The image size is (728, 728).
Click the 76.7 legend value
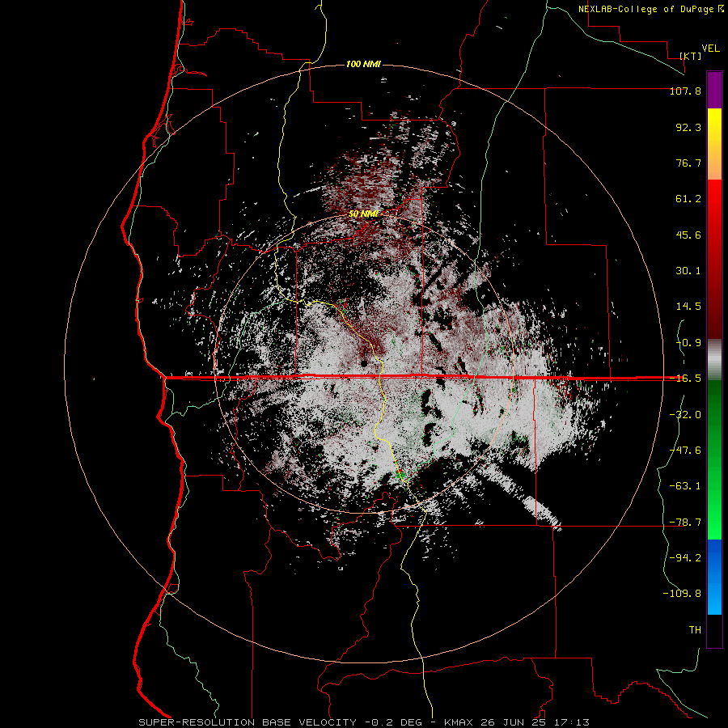[688, 163]
